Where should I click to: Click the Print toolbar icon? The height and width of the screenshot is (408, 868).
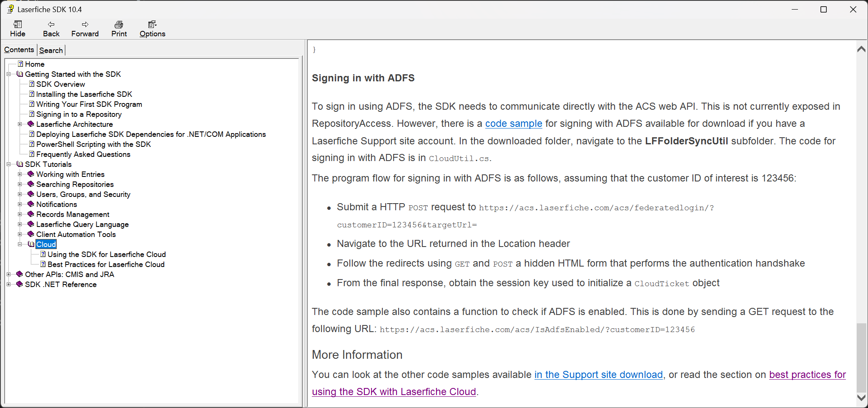119,24
